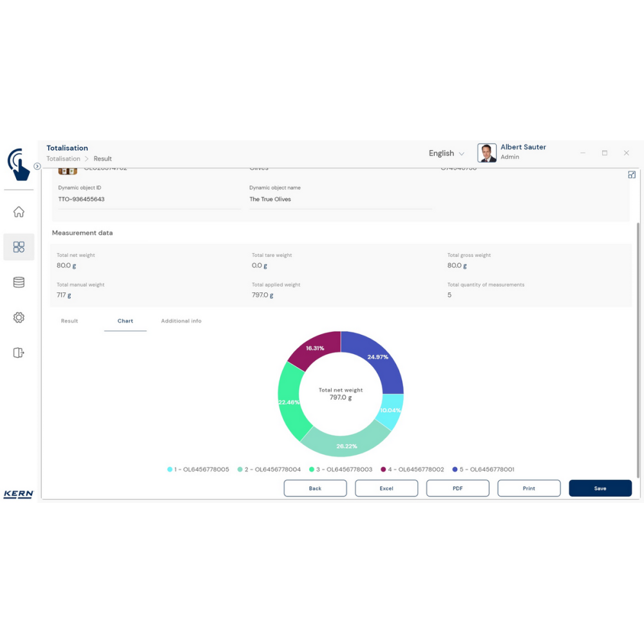
Task: Click the KERN touch logo icon
Action: tap(19, 164)
